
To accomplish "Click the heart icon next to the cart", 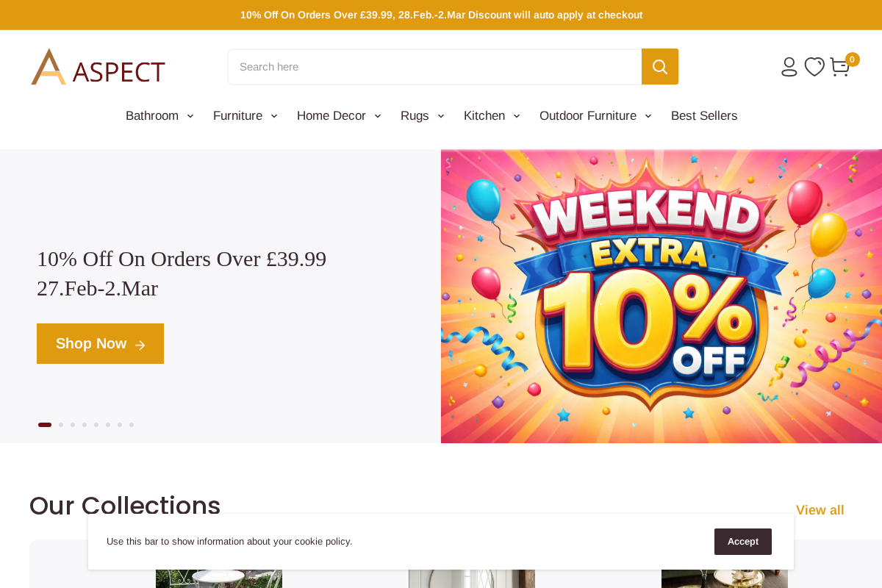I will pyautogui.click(x=814, y=66).
